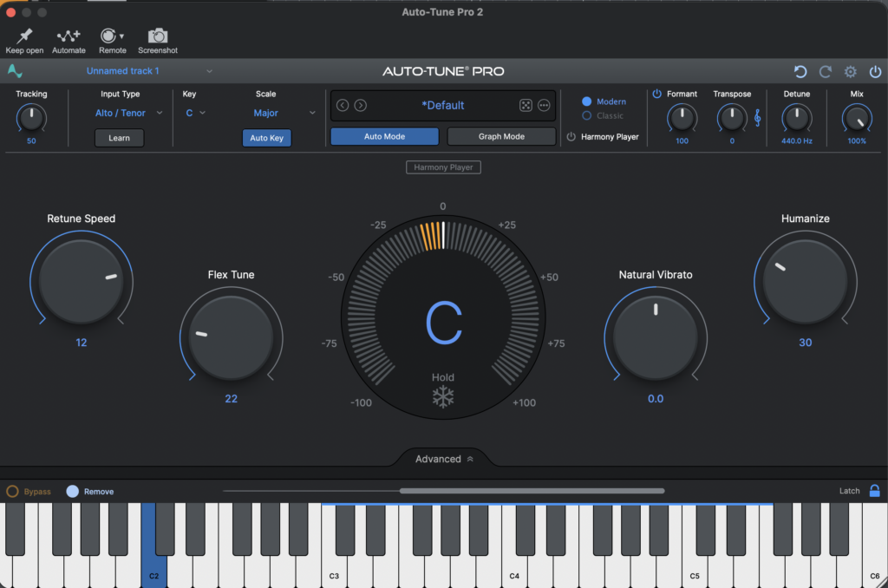Click the Keep open pin icon
This screenshot has width=888, height=588.
point(24,36)
